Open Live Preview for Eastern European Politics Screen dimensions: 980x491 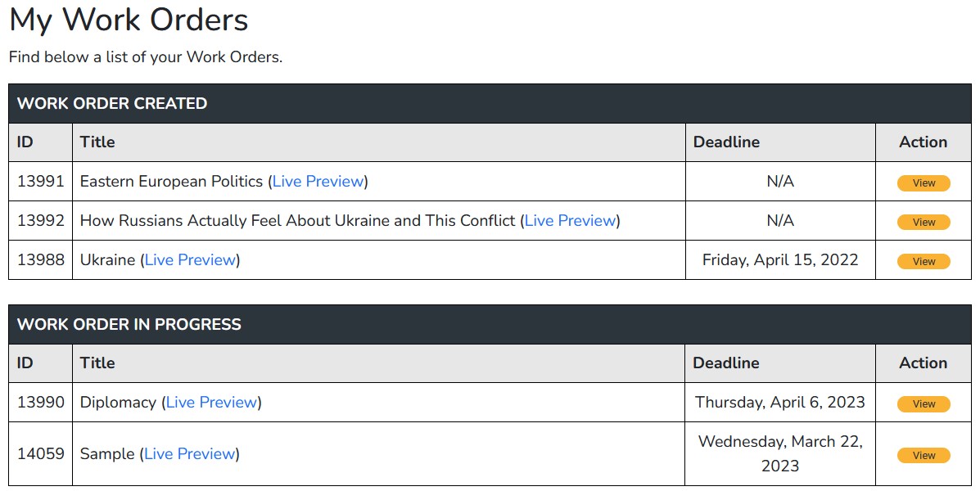pos(318,182)
